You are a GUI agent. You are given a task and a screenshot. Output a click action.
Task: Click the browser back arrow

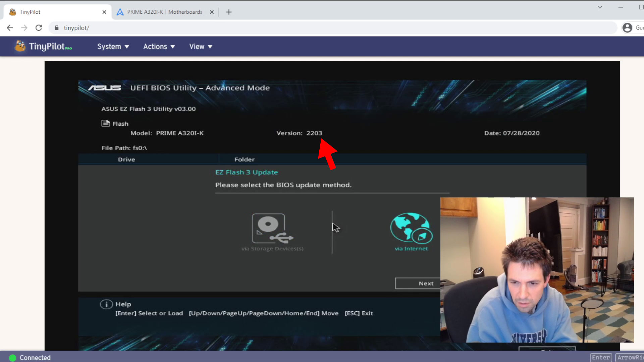(x=10, y=28)
